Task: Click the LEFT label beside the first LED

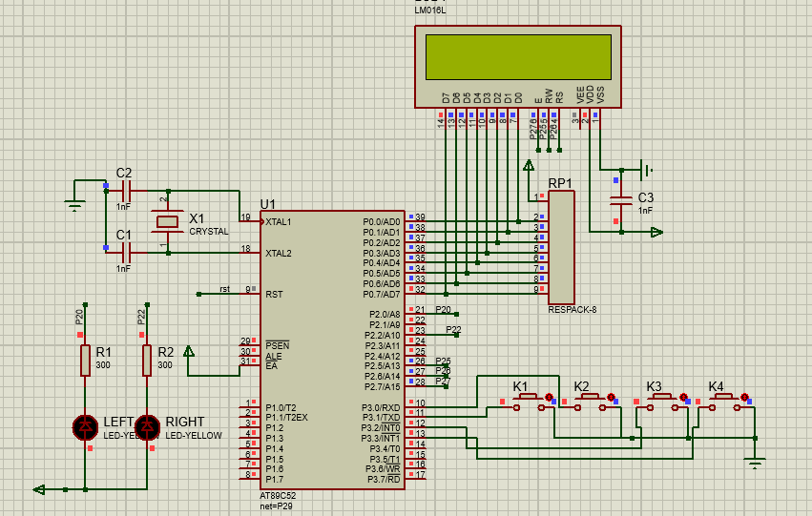Action: [118, 422]
